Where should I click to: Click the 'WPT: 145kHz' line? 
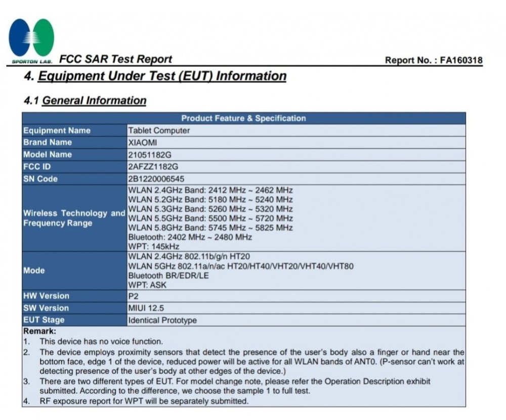(x=154, y=247)
